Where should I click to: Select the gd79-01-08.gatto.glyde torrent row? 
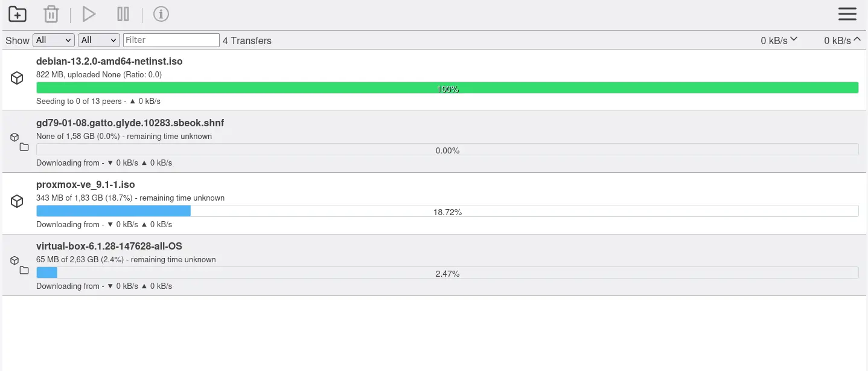[x=130, y=123]
